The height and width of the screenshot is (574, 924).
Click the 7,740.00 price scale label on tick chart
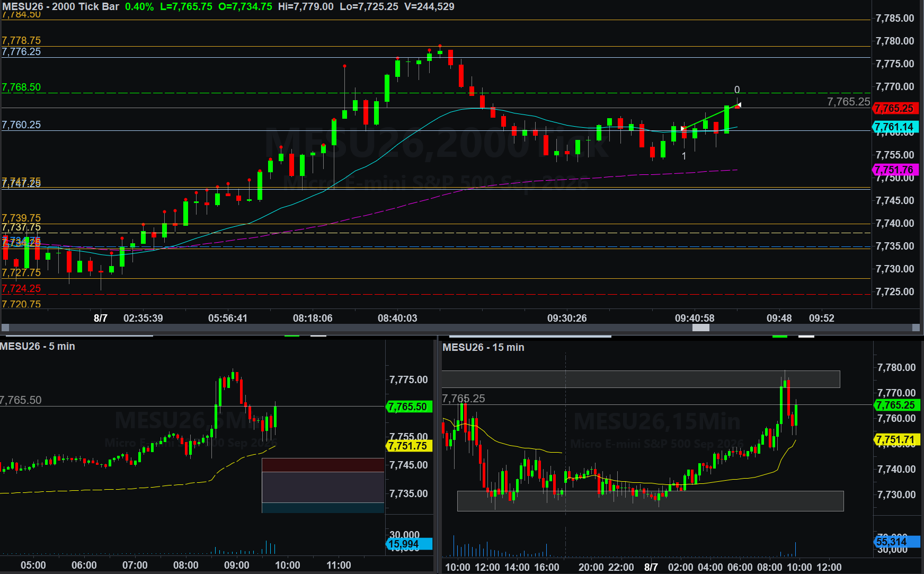895,224
